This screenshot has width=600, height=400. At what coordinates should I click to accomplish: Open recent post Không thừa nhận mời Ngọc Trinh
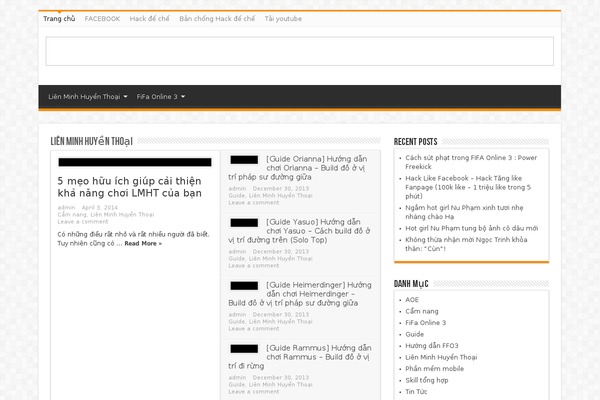click(466, 244)
